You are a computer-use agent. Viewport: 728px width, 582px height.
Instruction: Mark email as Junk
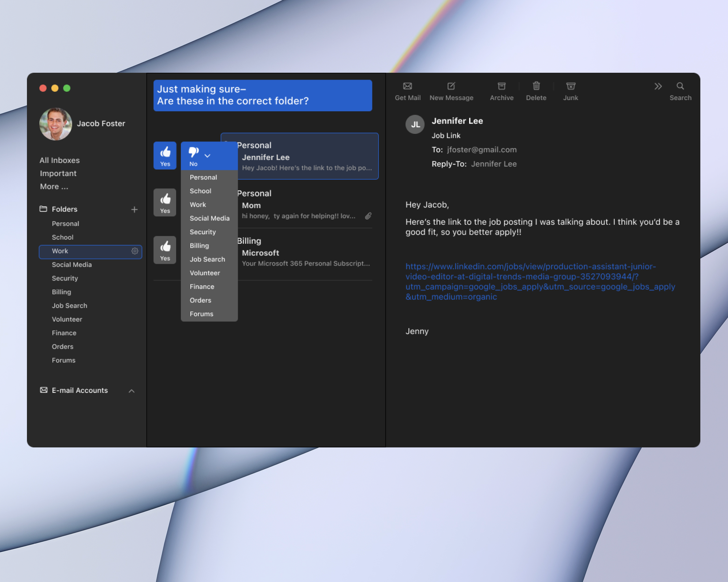570,86
